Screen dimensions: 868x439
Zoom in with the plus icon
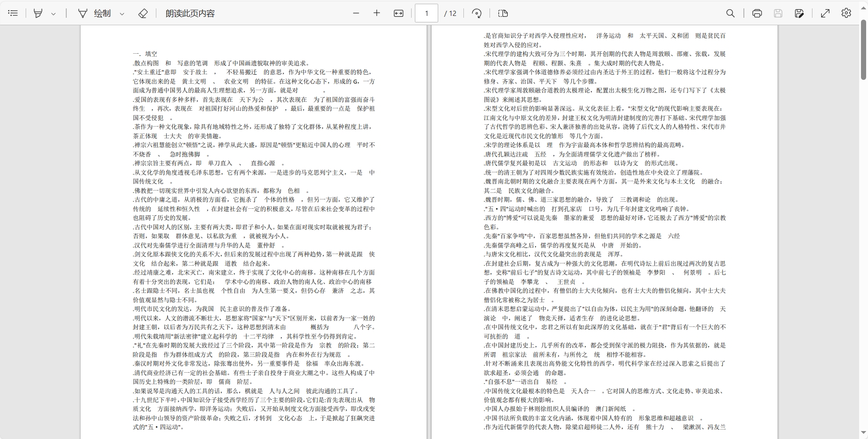[x=377, y=13]
